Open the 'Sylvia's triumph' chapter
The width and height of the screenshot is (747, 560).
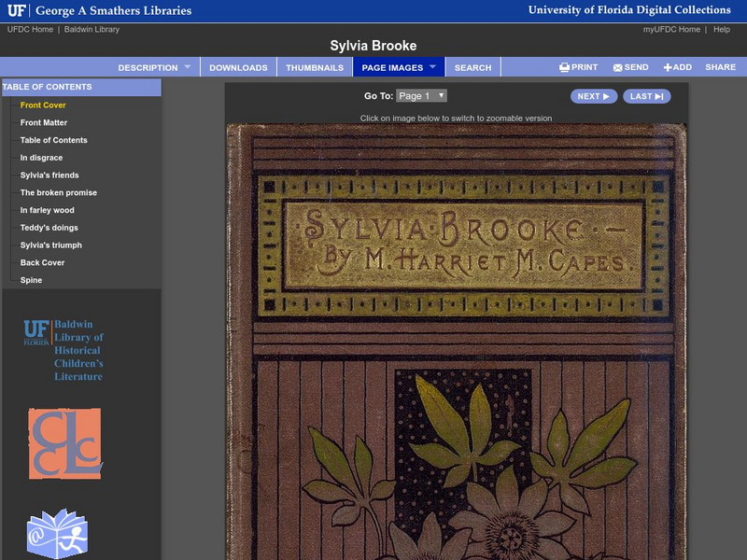(x=50, y=245)
